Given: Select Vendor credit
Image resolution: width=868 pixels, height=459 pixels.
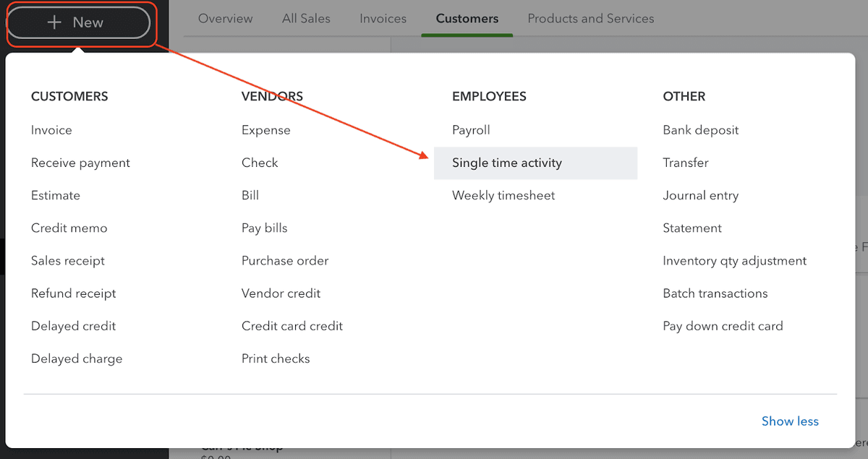Looking at the screenshot, I should [x=281, y=293].
